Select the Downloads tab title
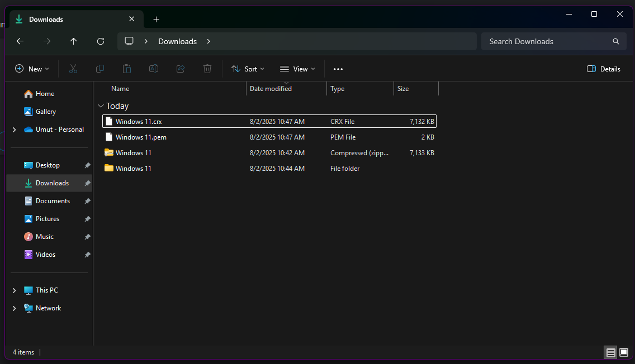The height and width of the screenshot is (364, 635). 46,20
